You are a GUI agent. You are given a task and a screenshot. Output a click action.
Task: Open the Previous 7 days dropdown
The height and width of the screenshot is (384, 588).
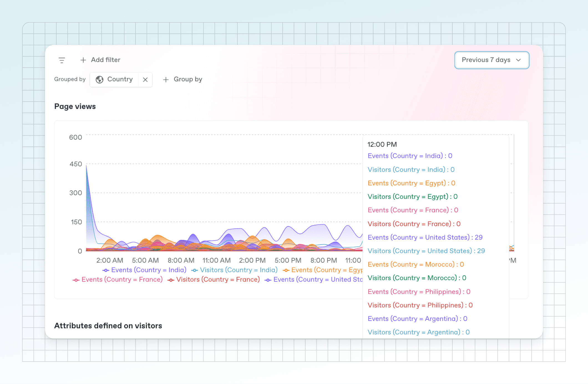click(491, 60)
